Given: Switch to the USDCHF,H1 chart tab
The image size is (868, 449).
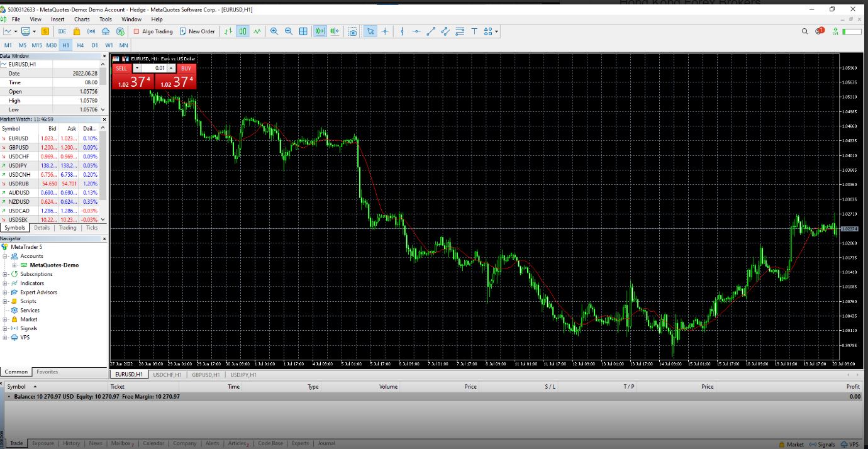Looking at the screenshot, I should (167, 375).
